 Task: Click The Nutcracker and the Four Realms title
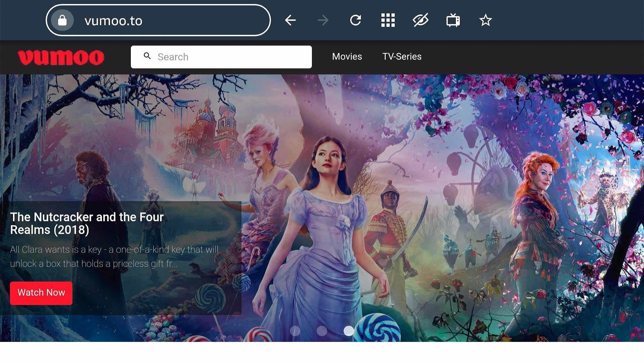(87, 223)
